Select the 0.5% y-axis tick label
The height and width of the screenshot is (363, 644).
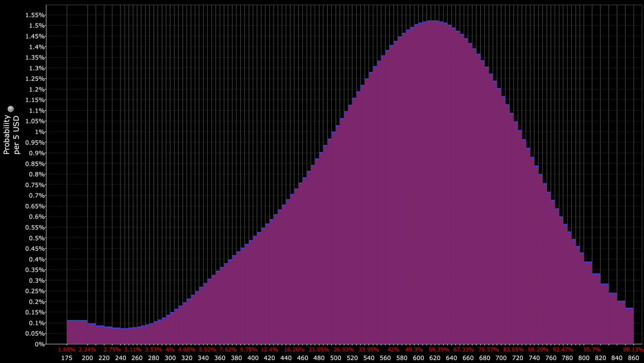pos(36,238)
